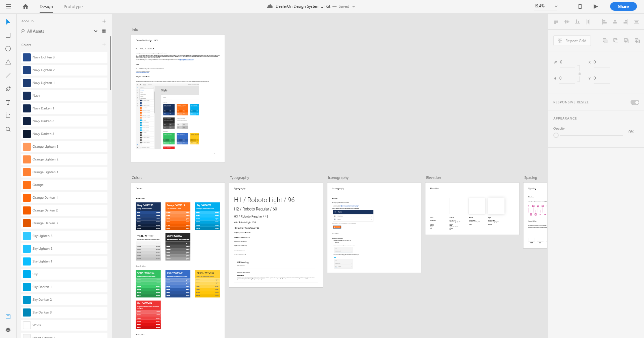Choose the Select arrow tool

[x=8, y=22]
